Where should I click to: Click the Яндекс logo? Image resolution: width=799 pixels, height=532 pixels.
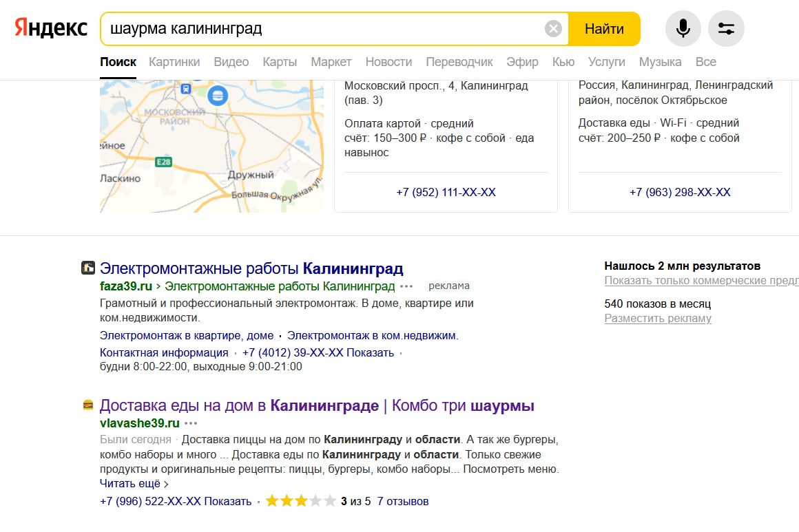pos(50,28)
